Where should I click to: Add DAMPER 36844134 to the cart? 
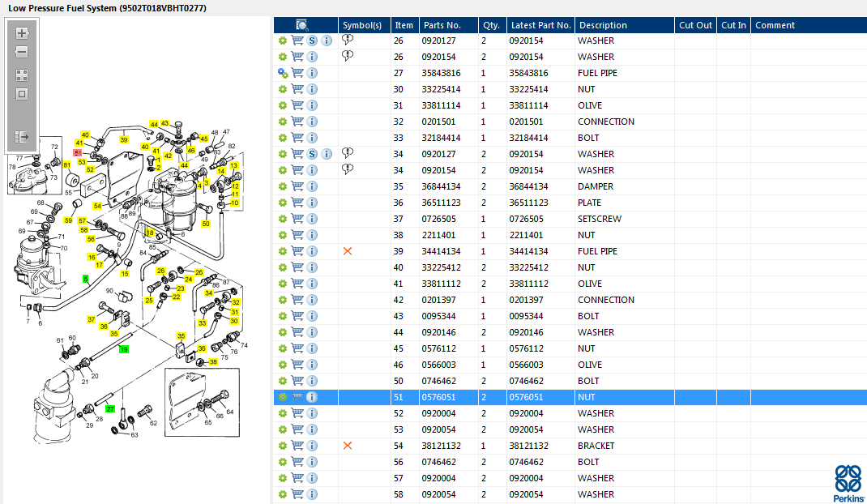(x=297, y=186)
